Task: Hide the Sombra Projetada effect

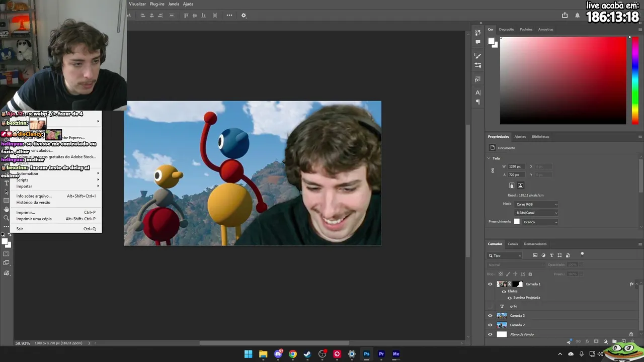Action: (510, 298)
